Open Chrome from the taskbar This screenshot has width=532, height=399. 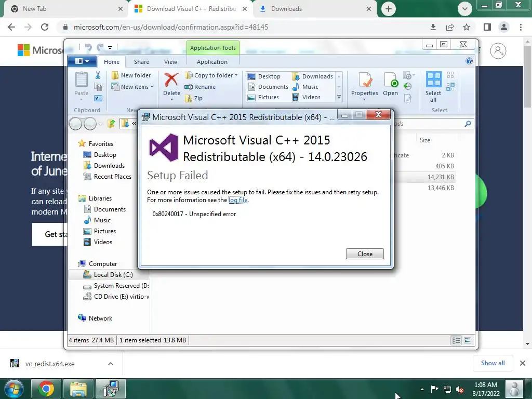[46, 389]
